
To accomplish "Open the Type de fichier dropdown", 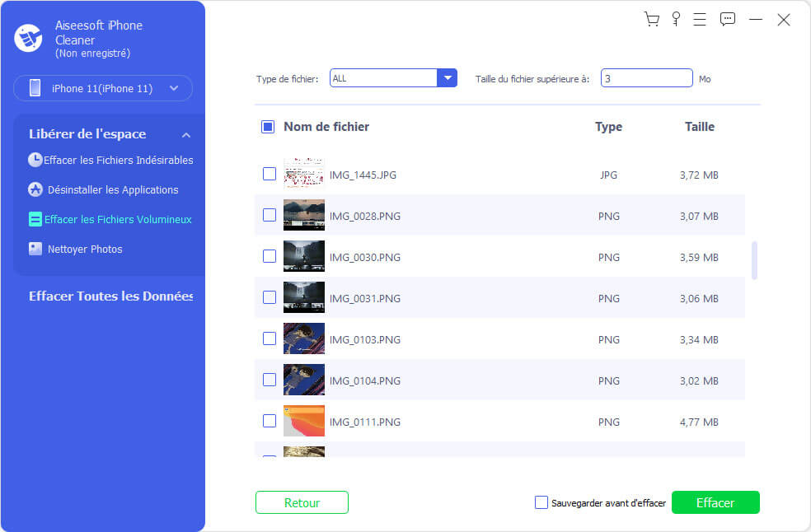I will (447, 78).
